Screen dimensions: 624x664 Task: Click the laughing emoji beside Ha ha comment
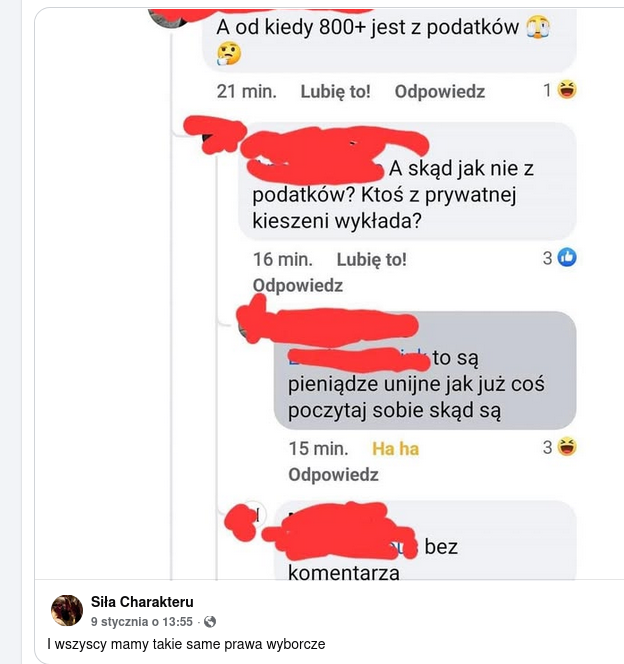567,447
